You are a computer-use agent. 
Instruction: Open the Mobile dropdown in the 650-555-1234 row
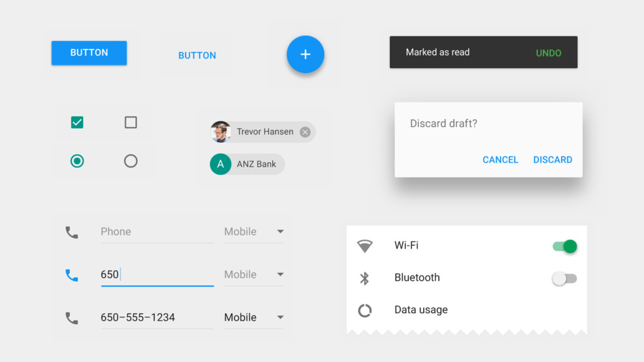click(254, 318)
